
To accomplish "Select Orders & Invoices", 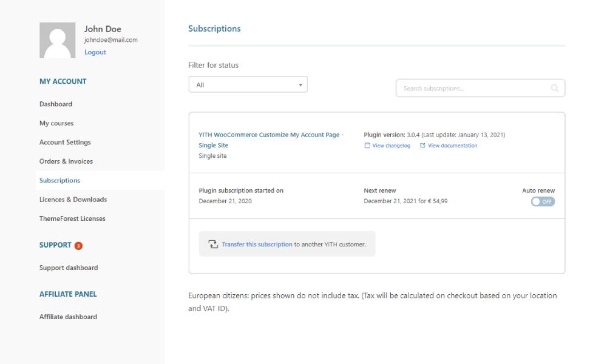I will click(x=66, y=161).
